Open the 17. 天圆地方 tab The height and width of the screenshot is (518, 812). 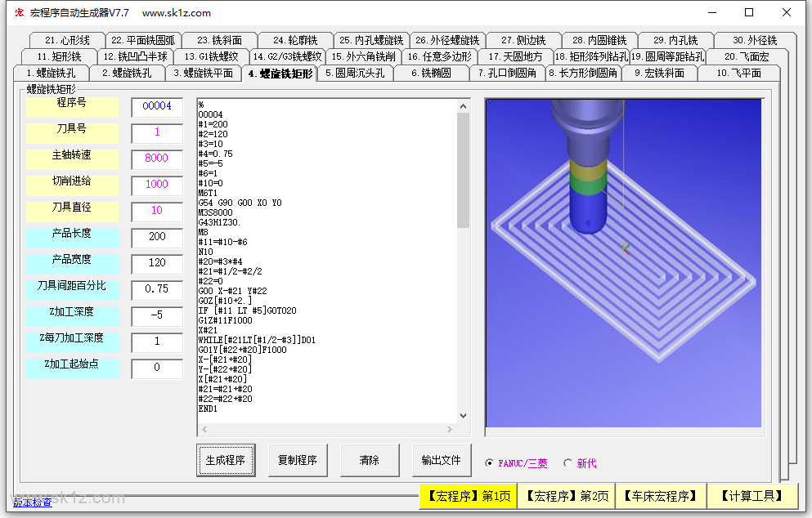coord(516,56)
